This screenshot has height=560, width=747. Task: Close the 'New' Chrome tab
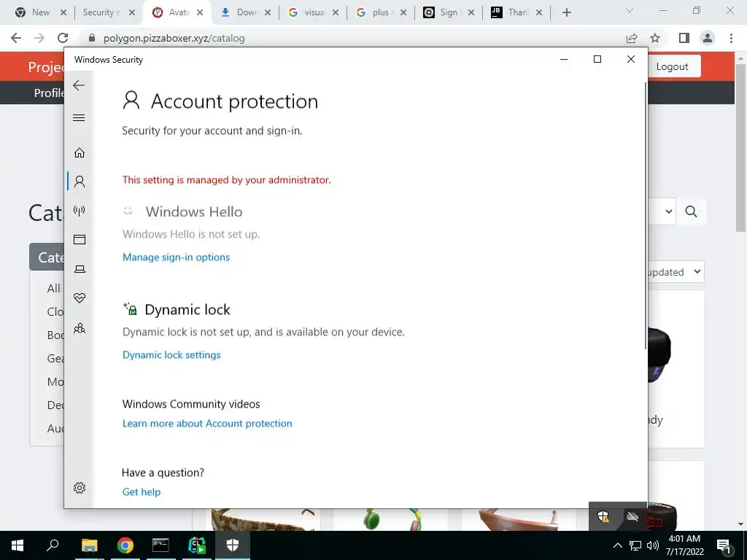point(63,12)
